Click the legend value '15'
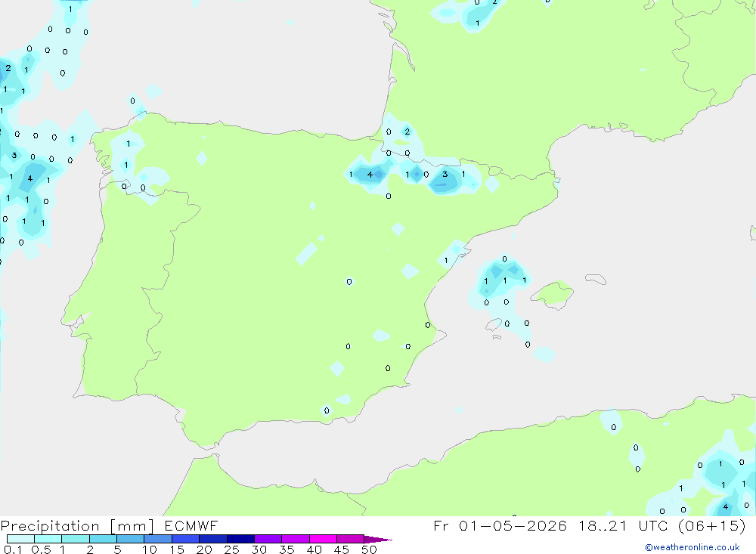The height and width of the screenshot is (554, 756). 177,549
